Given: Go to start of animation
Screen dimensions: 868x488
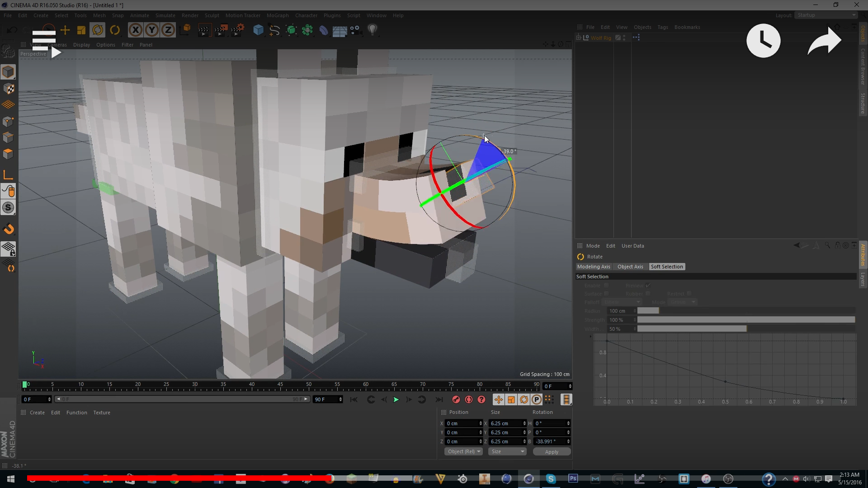Looking at the screenshot, I should click(354, 400).
